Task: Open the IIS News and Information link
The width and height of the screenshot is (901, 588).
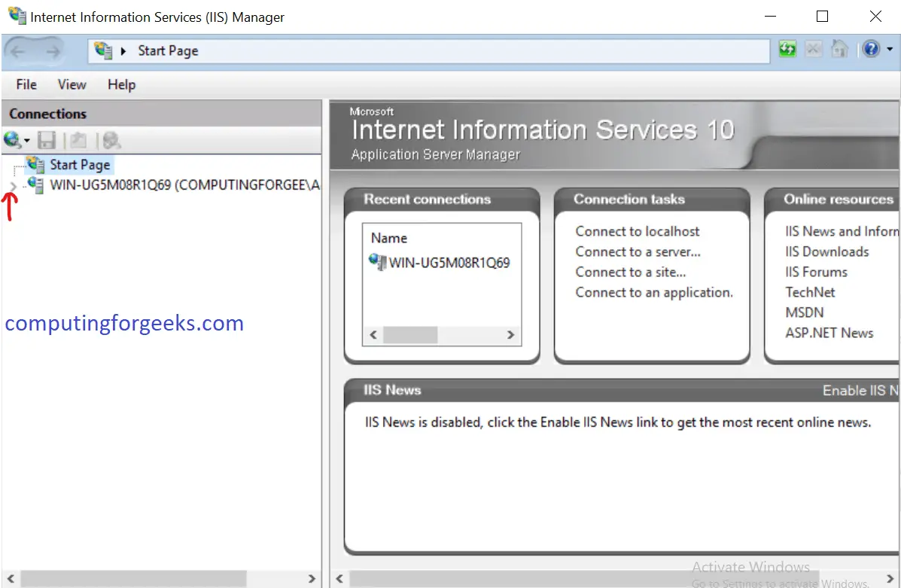Action: (x=842, y=232)
